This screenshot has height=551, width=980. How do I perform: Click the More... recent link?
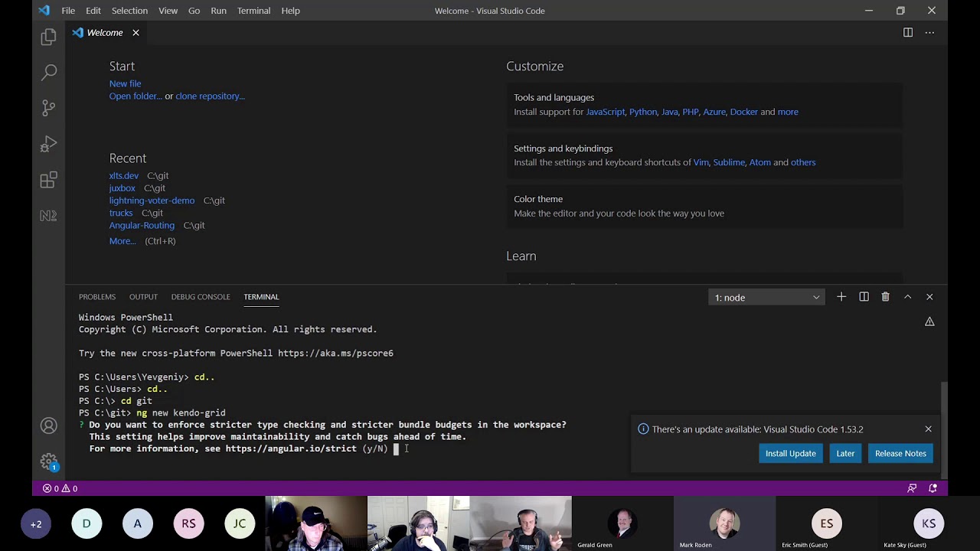(122, 241)
